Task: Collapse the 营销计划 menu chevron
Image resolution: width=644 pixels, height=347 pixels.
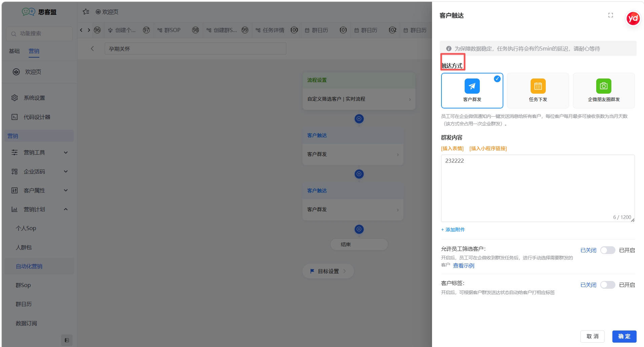Action: 66,209
